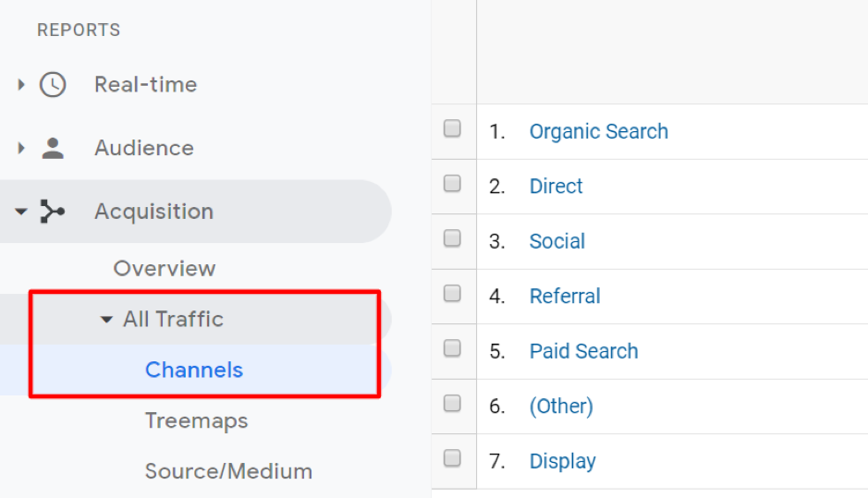This screenshot has width=868, height=498.
Task: Select the Social row checkbox
Action: [452, 239]
